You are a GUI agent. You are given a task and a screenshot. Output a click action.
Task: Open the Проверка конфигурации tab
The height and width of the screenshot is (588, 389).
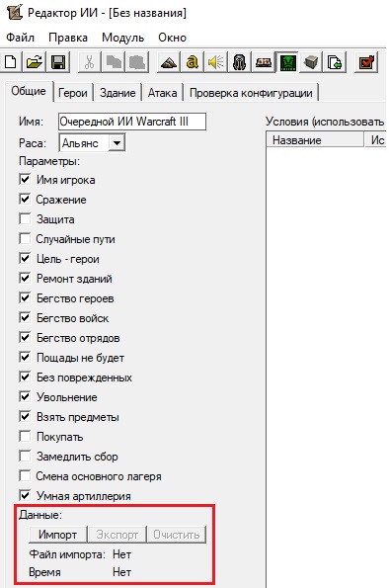click(251, 93)
